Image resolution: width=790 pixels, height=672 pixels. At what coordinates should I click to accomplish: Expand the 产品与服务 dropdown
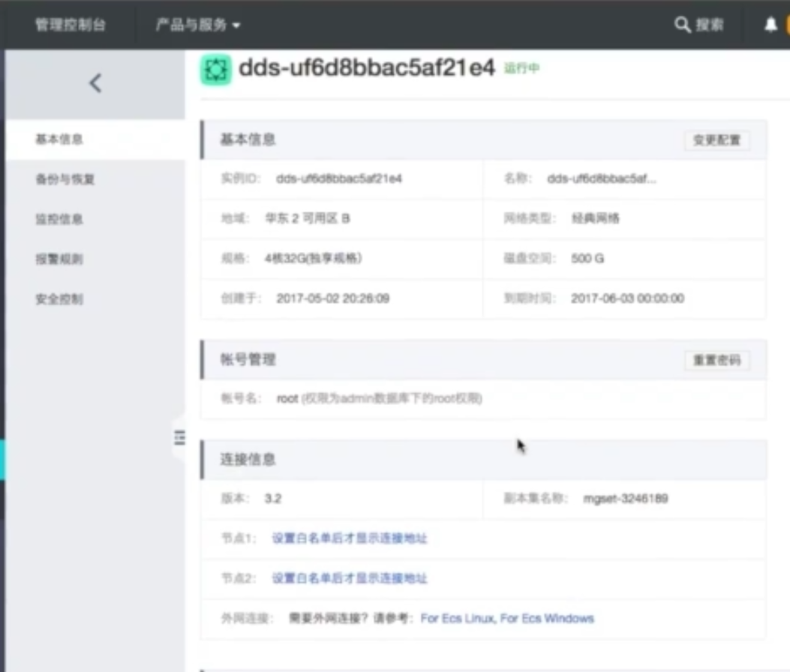tap(198, 25)
